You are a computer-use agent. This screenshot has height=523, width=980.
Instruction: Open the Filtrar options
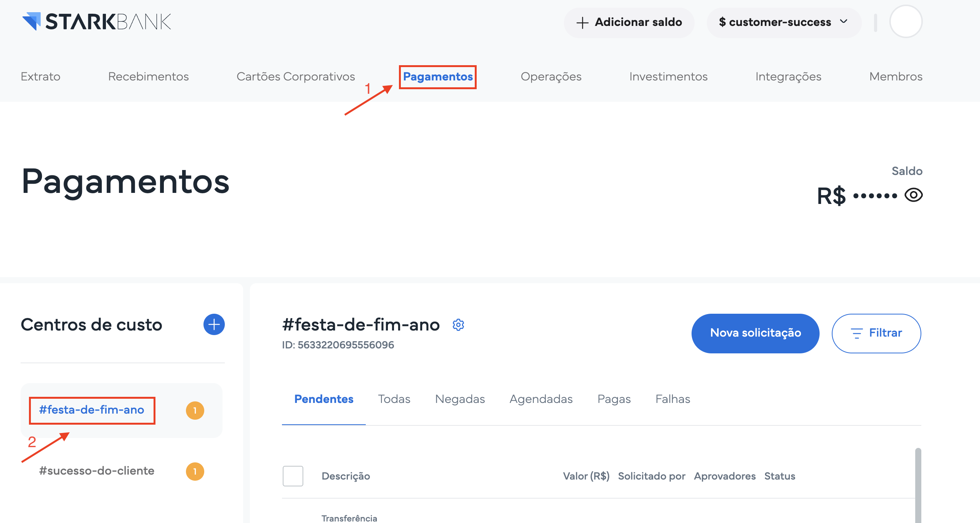tap(876, 333)
